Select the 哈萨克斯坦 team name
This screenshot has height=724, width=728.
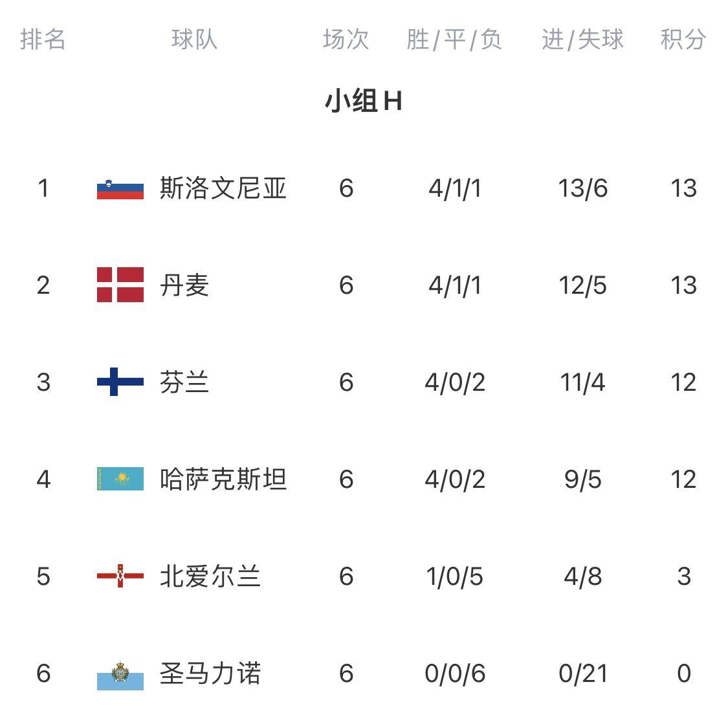(x=223, y=479)
